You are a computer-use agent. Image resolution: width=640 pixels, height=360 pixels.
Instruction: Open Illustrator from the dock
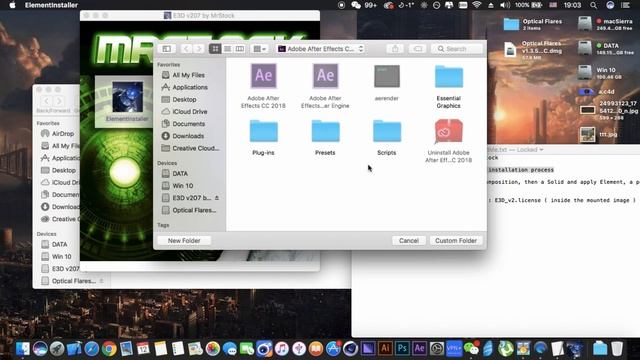coord(384,349)
